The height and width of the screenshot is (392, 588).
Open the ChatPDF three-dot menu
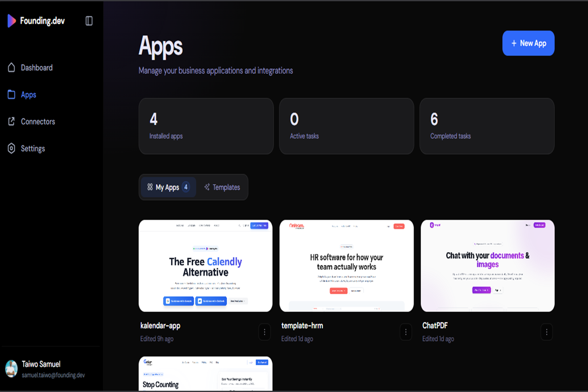tap(547, 332)
